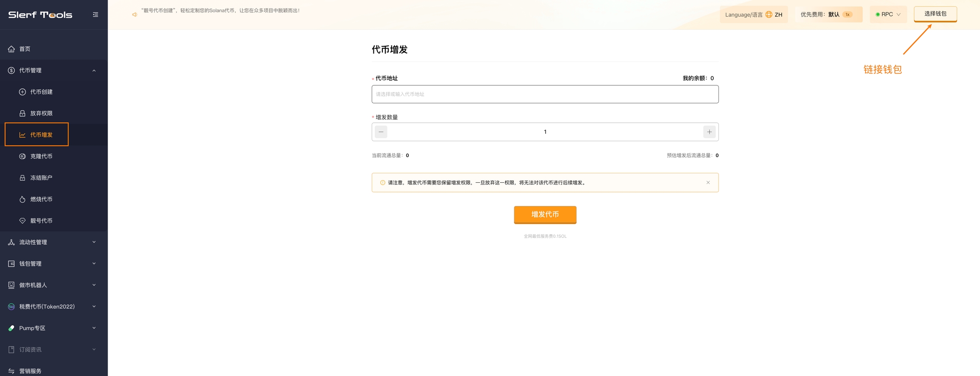
Task: Click the speaker announcement icon in banner
Action: click(x=135, y=14)
